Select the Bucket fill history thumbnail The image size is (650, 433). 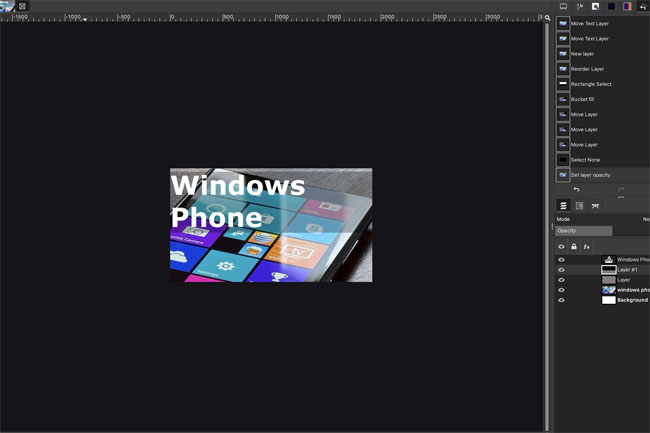click(563, 99)
